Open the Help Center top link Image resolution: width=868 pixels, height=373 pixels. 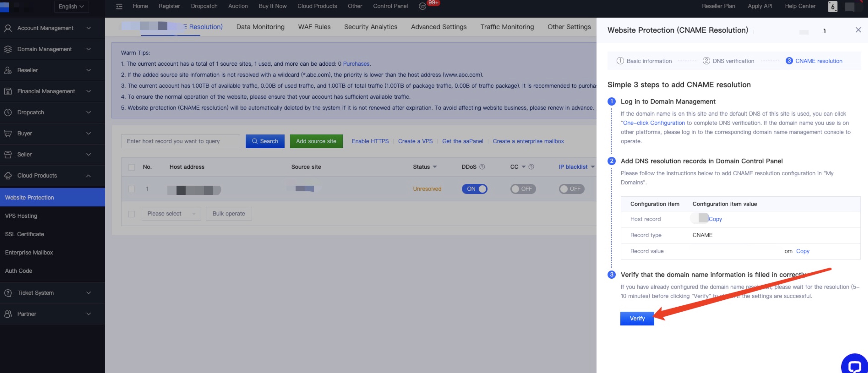(x=800, y=6)
